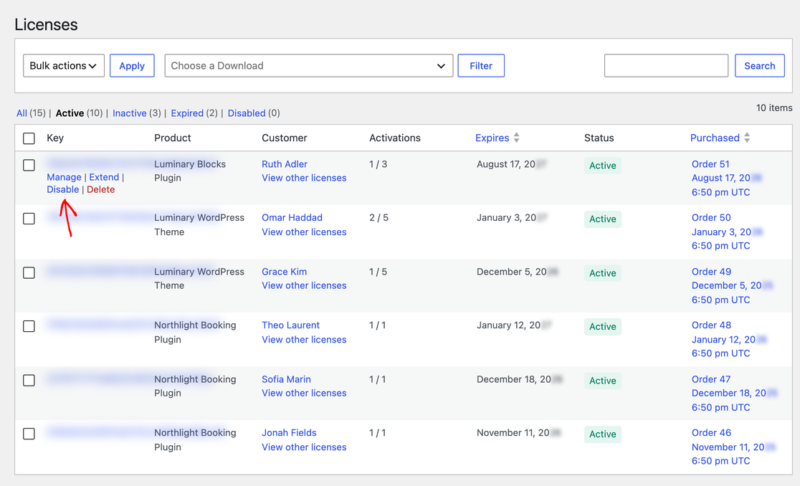Click the Apply button

[132, 66]
